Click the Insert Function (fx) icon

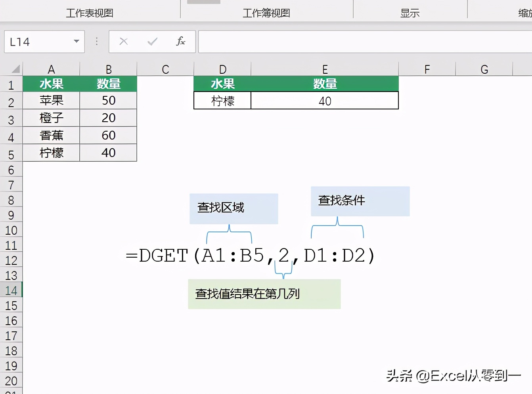pos(181,41)
